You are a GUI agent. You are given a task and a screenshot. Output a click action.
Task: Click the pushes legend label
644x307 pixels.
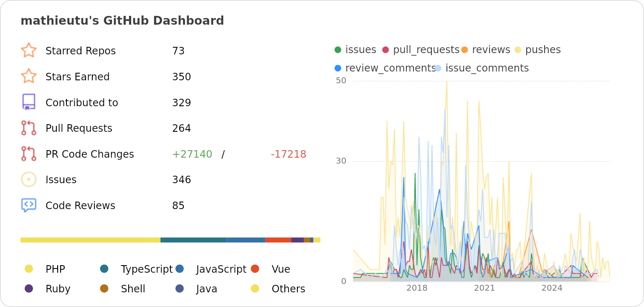coord(543,50)
